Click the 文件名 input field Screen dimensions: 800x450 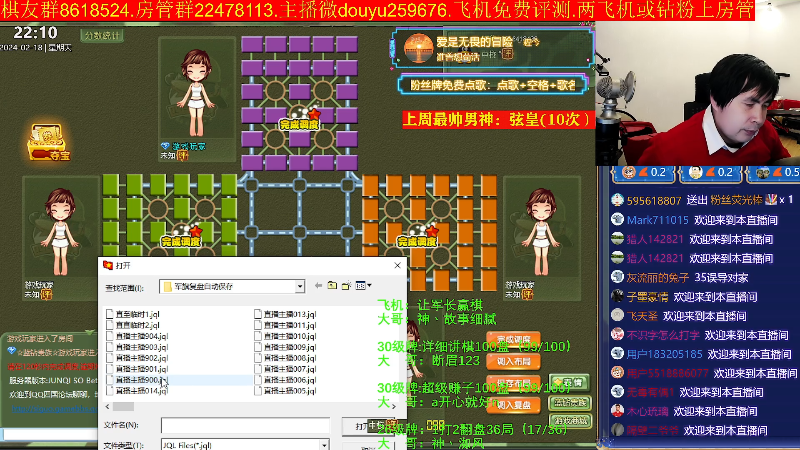click(x=245, y=426)
